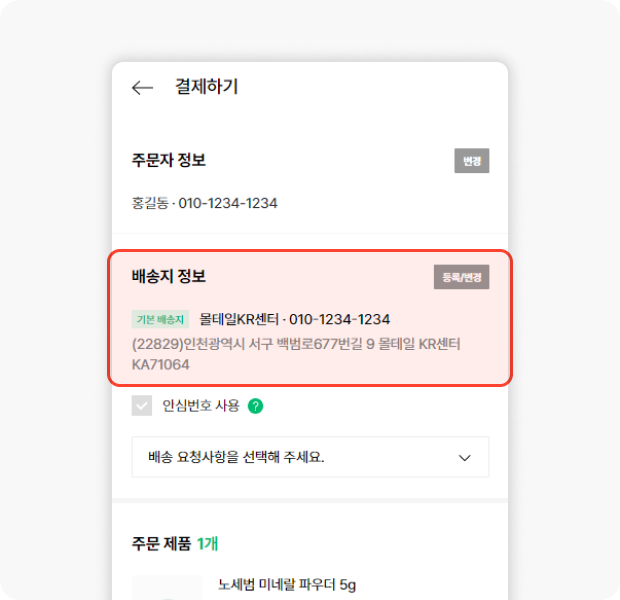Viewport: 620px width, 600px height.
Task: Click the product thumbnail beside 노세범 미네랄 파우더
Action: point(167,588)
